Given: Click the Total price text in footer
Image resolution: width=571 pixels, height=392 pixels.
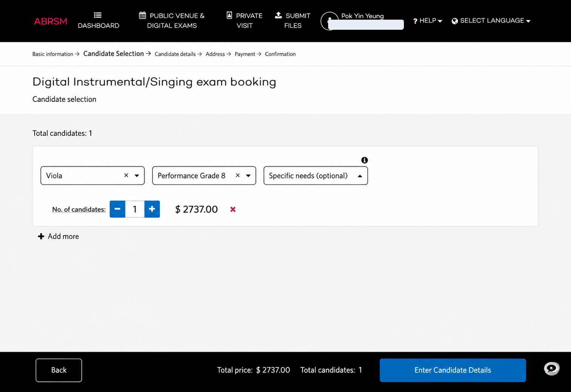Looking at the screenshot, I should tap(253, 370).
